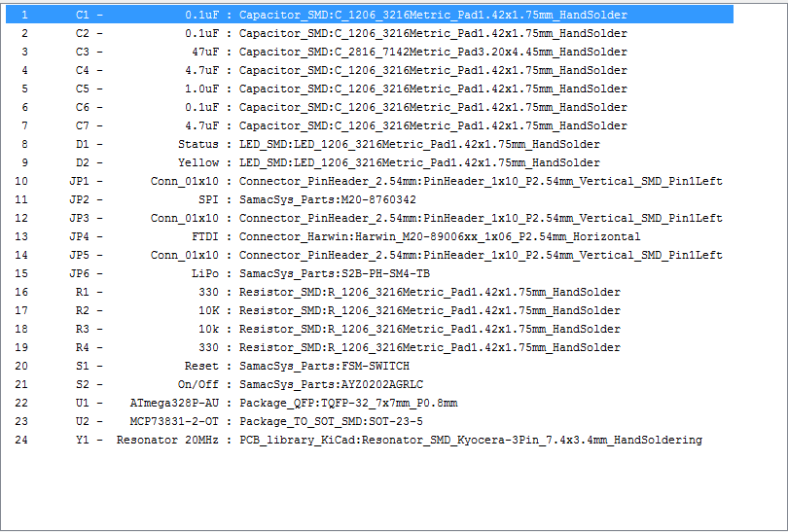Click the Package_TO_SOT_SMD:SOT-23-5 footprint
The image size is (788, 532).
(331, 421)
